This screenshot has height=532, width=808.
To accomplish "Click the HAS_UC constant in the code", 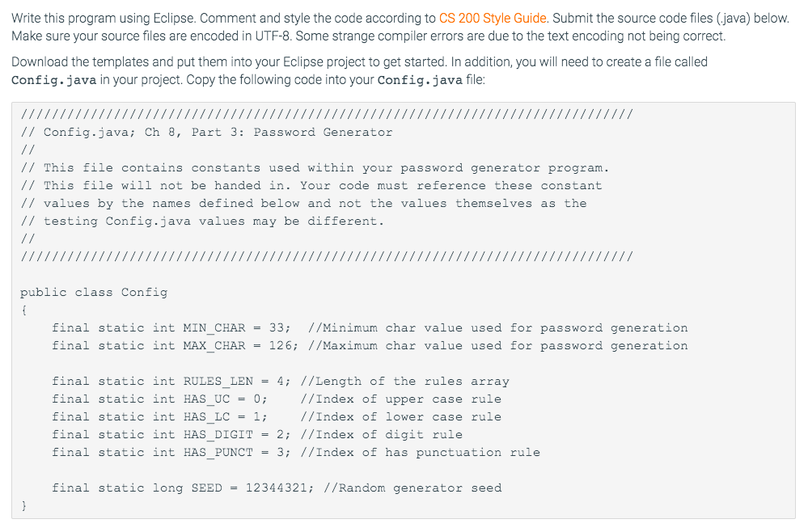I will pos(206,399).
